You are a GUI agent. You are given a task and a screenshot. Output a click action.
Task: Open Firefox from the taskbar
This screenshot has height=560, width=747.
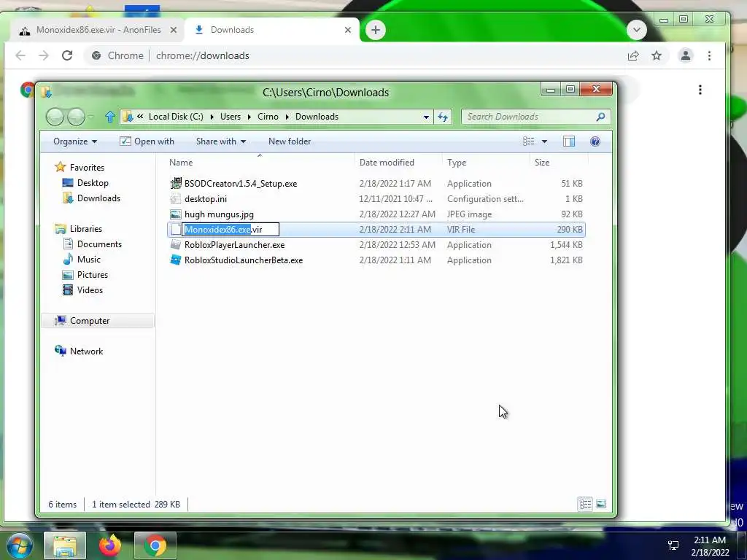click(x=109, y=545)
